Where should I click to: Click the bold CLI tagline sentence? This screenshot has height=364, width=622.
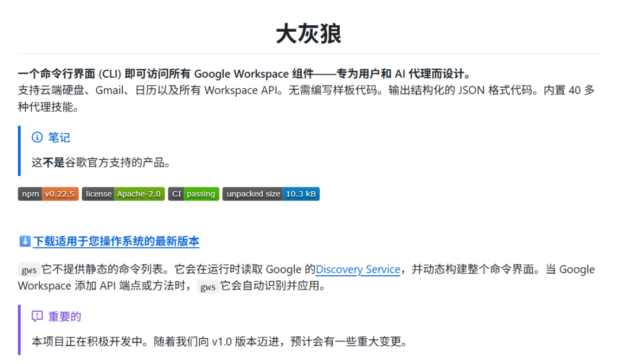click(244, 74)
